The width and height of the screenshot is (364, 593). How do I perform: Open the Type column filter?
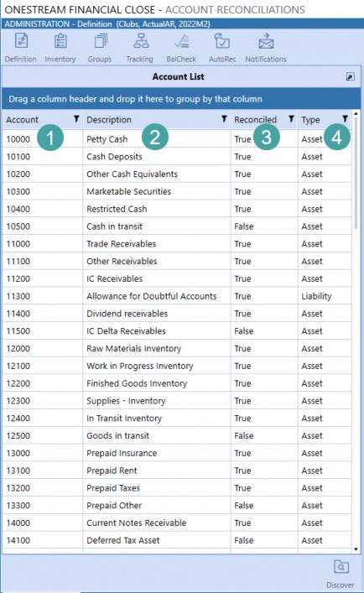pos(345,119)
